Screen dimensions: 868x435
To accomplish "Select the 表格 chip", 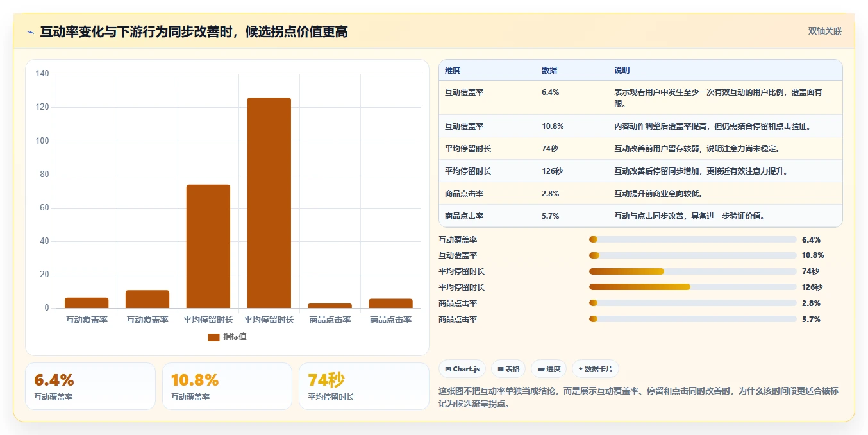I will tap(508, 369).
